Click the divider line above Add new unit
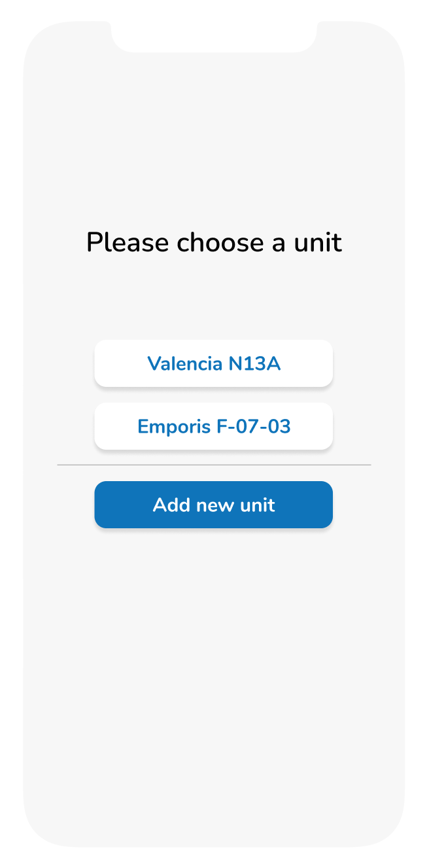The width and height of the screenshot is (429, 868). [x=214, y=465]
